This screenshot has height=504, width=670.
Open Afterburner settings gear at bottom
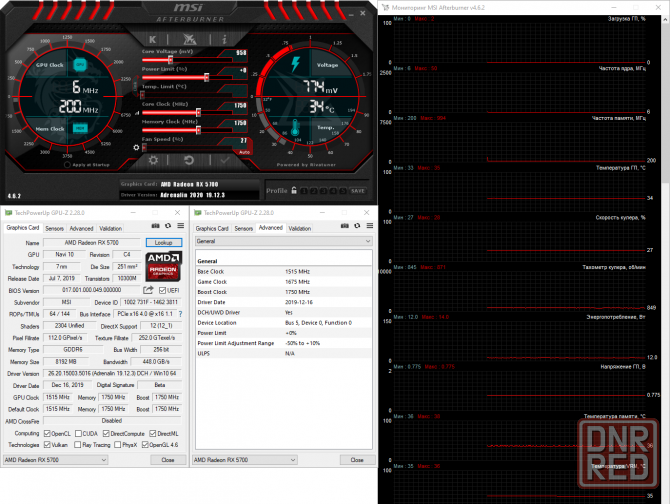[x=153, y=160]
